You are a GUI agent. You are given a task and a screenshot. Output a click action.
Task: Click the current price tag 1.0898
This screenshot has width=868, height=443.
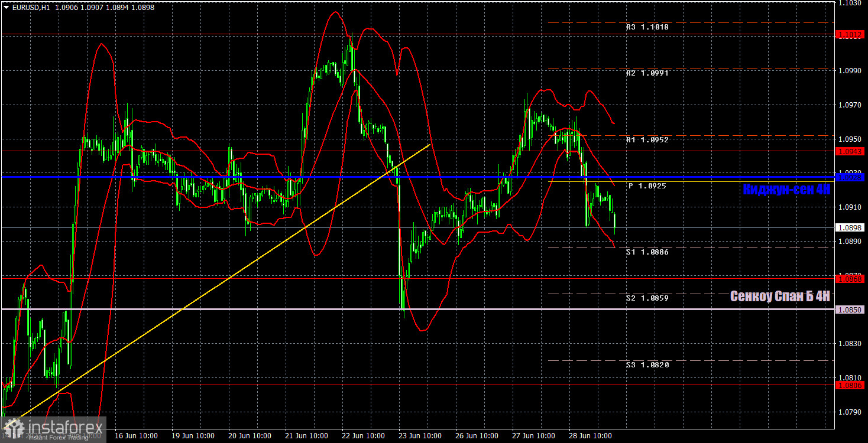tap(850, 227)
